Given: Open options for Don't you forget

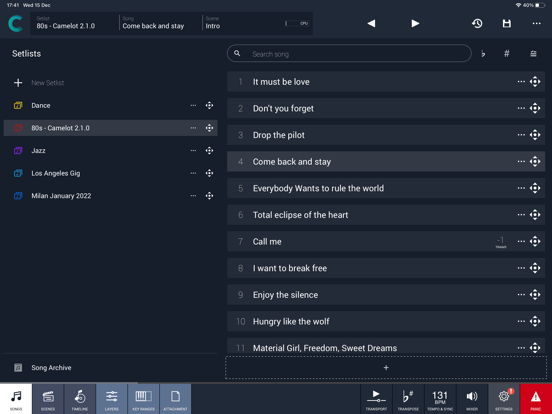Looking at the screenshot, I should (521, 108).
